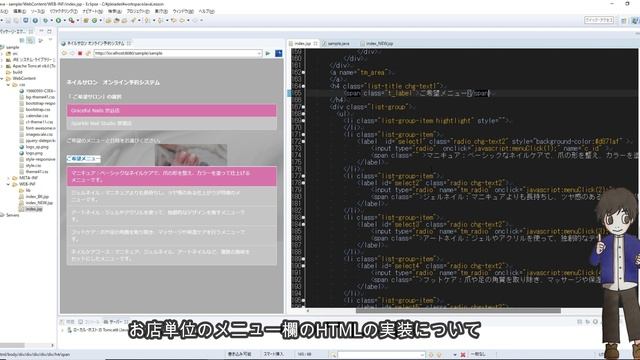Select the ジェルネイル menu option in preview
Image resolution: width=640 pixels, height=360 pixels.
click(172, 196)
